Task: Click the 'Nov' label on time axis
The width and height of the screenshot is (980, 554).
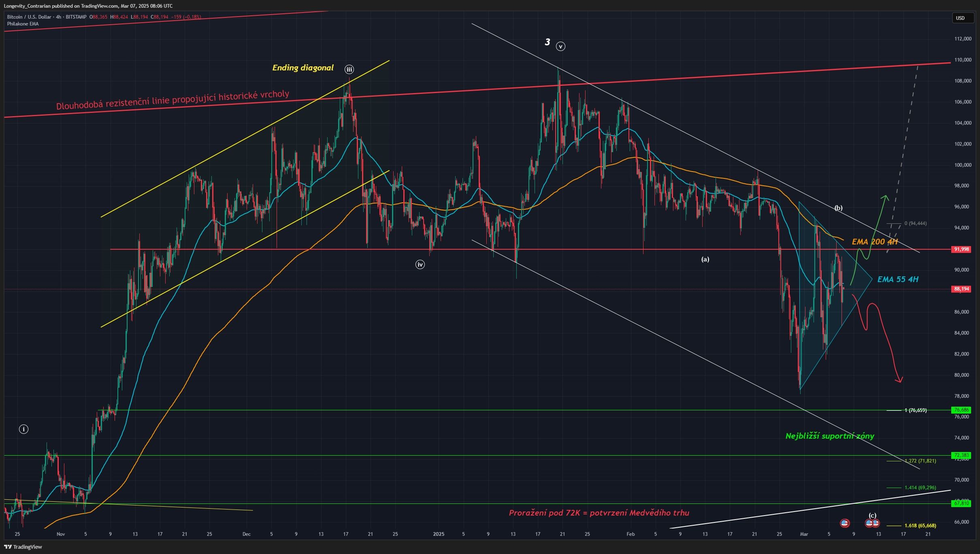Action: coord(61,534)
